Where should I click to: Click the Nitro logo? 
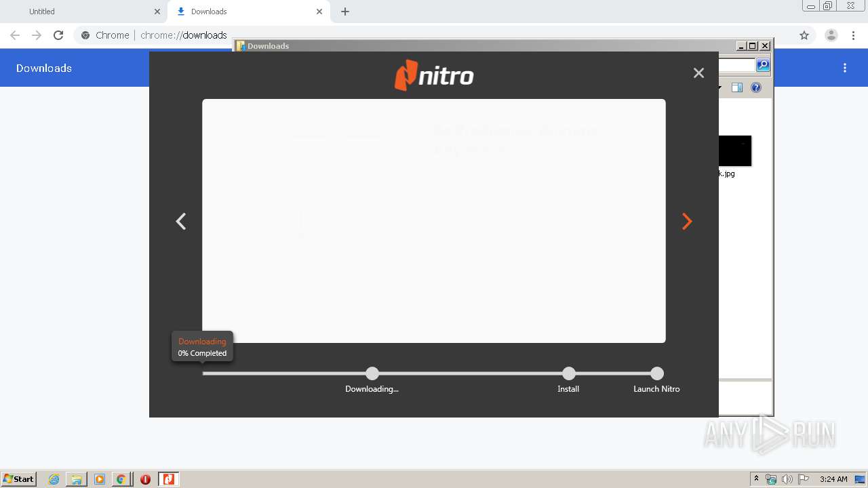point(434,75)
